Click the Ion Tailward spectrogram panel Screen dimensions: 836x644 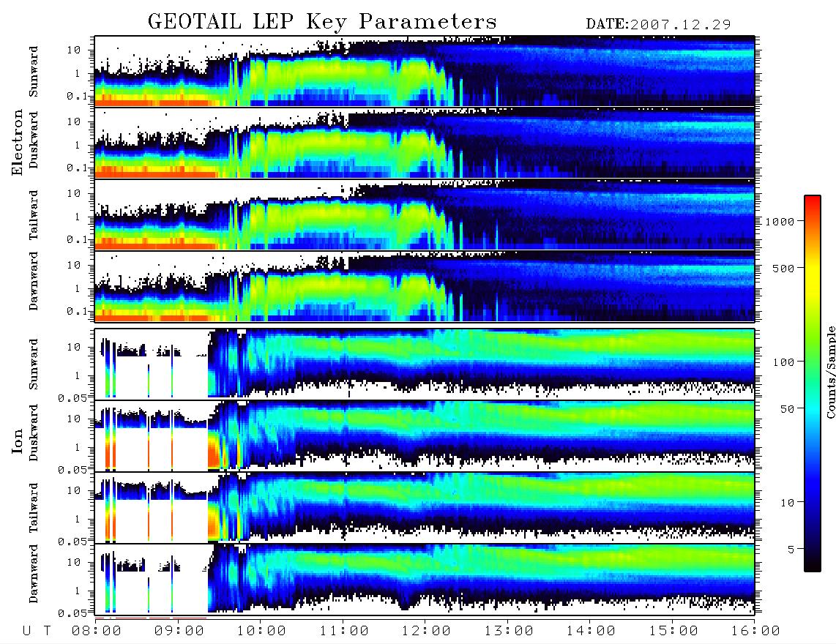(425, 507)
